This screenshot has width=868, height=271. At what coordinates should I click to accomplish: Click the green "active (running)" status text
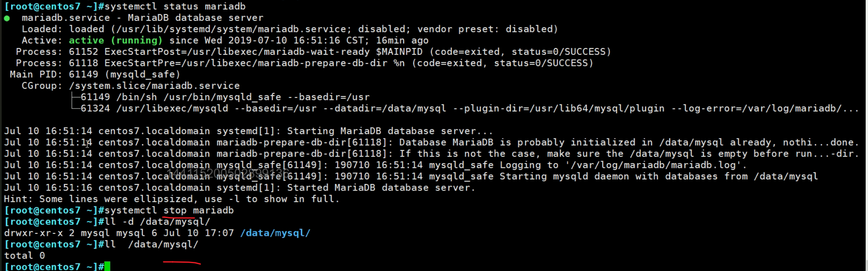pos(115,41)
